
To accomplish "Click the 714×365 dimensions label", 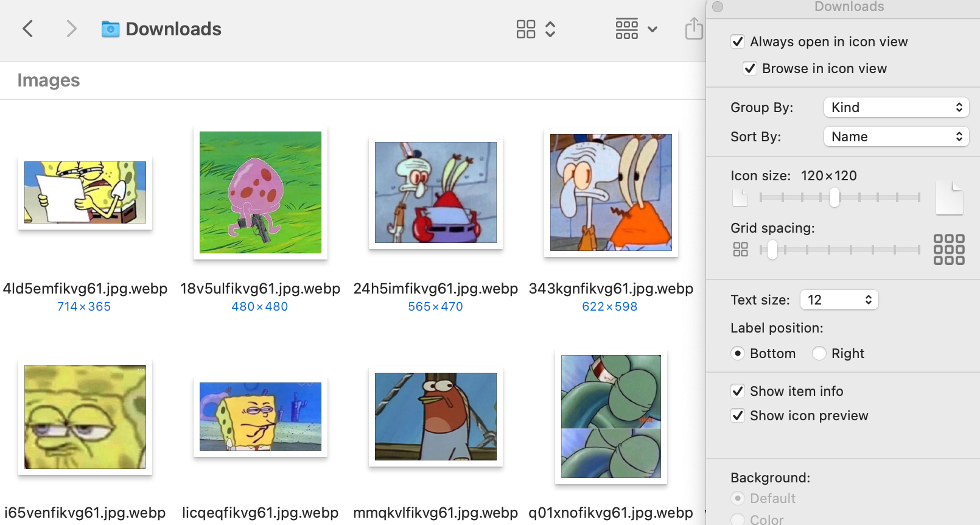I will [x=84, y=307].
